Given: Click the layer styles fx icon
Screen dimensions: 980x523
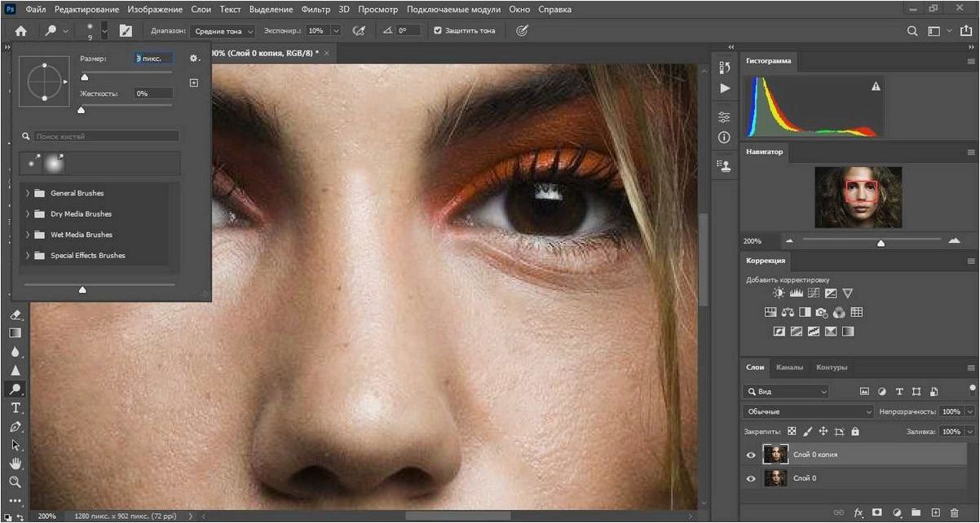Looking at the screenshot, I should tap(859, 512).
